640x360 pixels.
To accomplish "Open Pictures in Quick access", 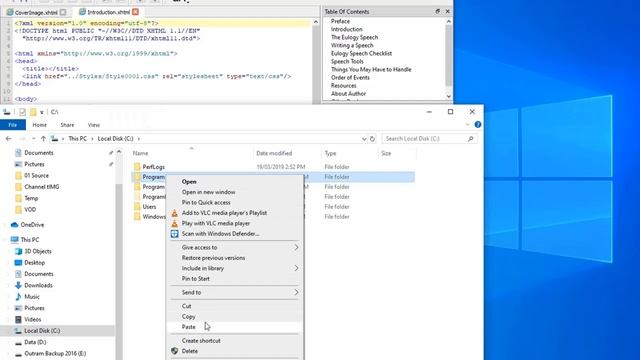I will pyautogui.click(x=34, y=164).
